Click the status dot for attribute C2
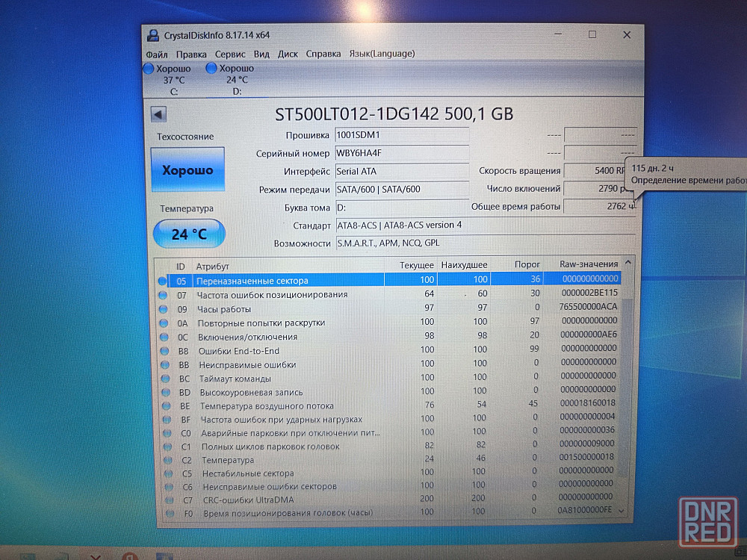 click(168, 460)
